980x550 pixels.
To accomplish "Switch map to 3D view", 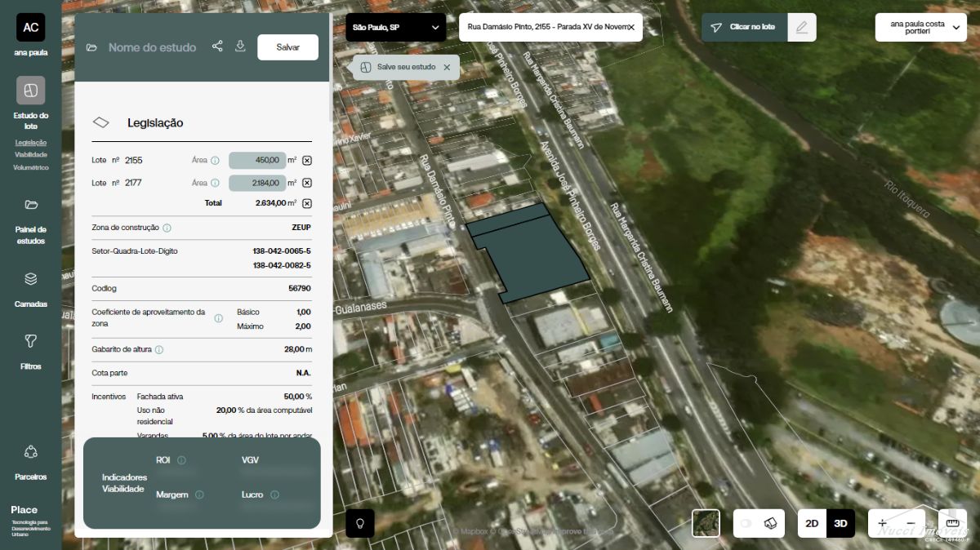I will pos(840,523).
